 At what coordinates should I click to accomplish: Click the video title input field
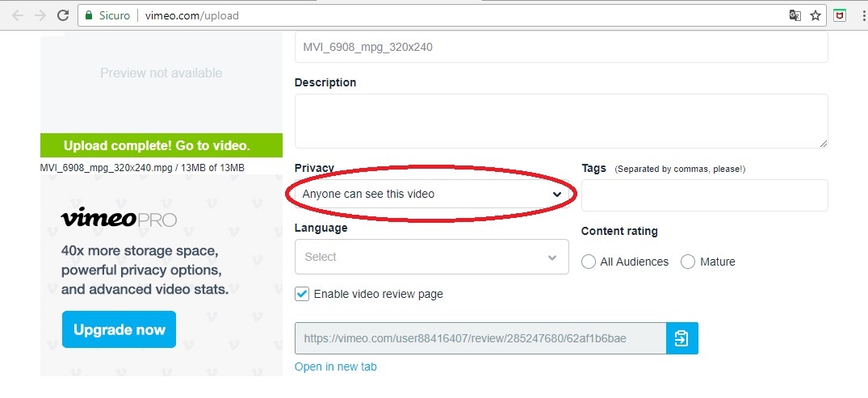(x=561, y=47)
